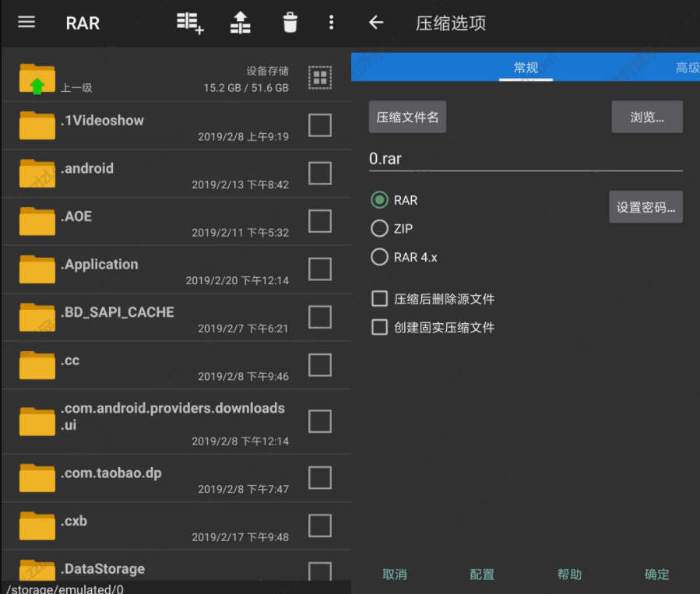
Task: Select the 常规 tab
Action: [526, 68]
